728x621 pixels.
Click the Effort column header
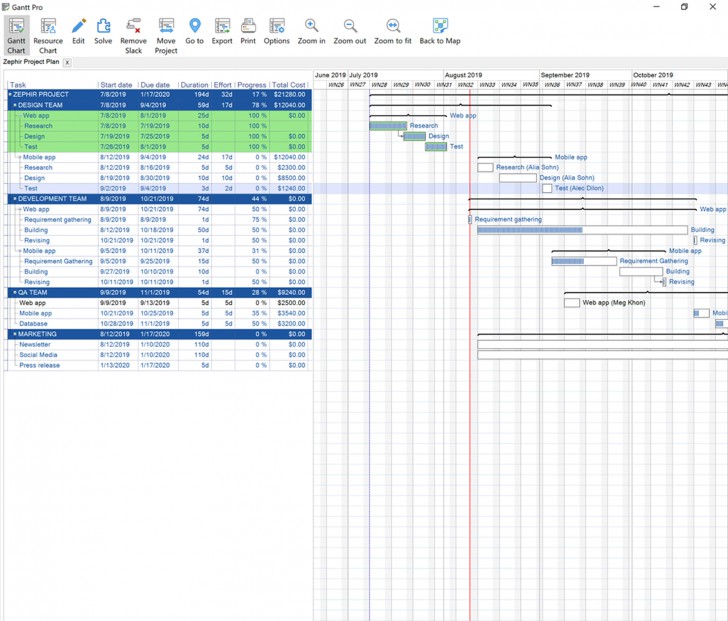point(222,85)
